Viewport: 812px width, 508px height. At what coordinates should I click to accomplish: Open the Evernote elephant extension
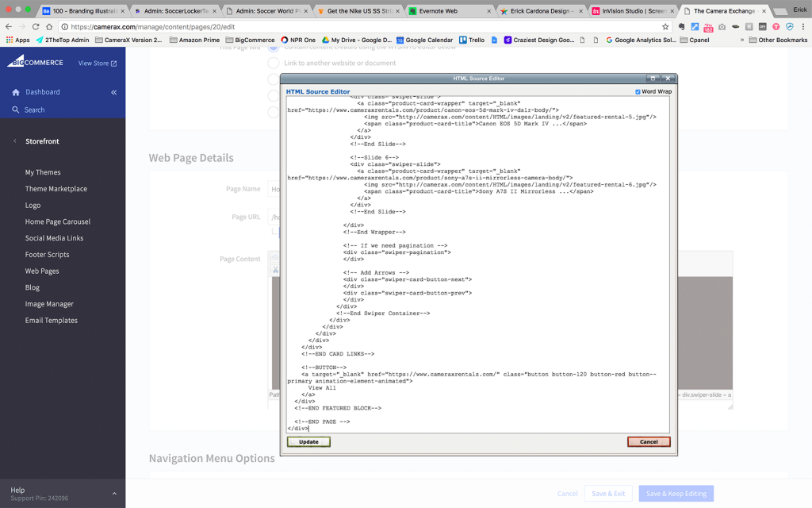pyautogui.click(x=681, y=26)
